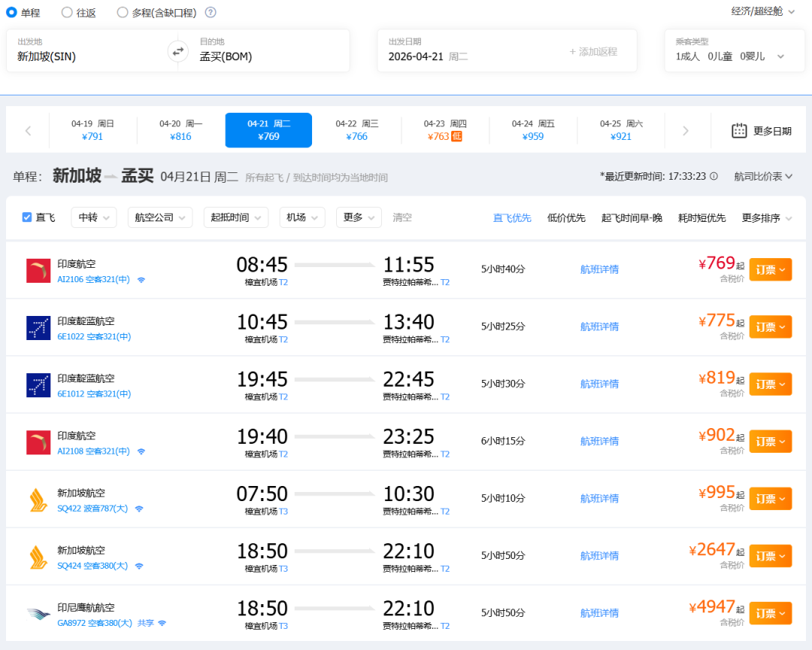Open 航班详情 link for flight 6E1022
The image size is (812, 650).
click(x=599, y=327)
